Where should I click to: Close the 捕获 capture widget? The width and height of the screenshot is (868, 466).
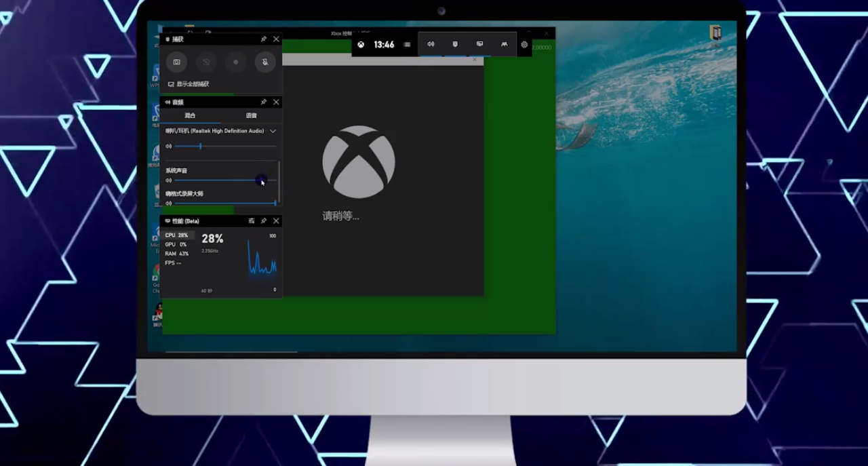[276, 39]
